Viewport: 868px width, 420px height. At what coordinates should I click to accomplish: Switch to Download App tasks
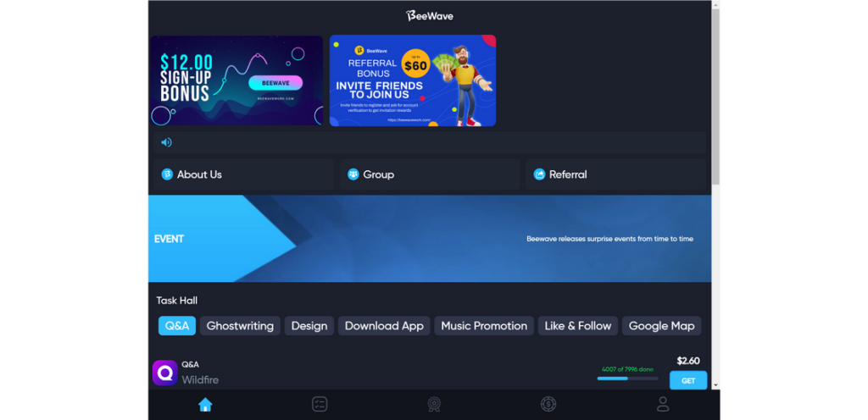pyautogui.click(x=384, y=326)
